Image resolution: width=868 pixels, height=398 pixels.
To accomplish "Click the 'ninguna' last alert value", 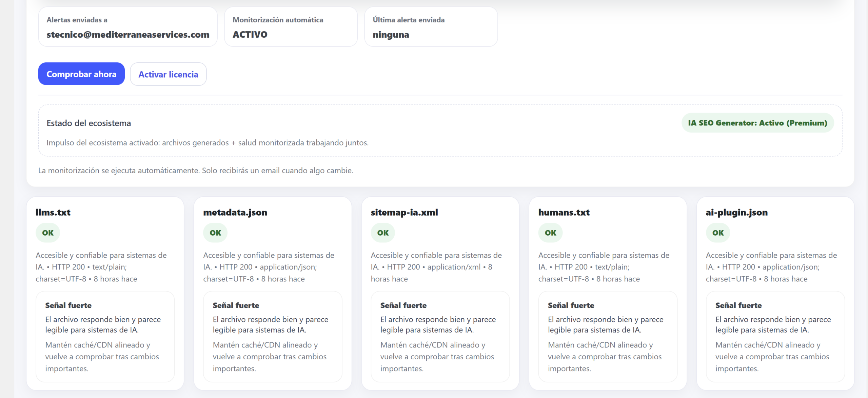I will [391, 35].
